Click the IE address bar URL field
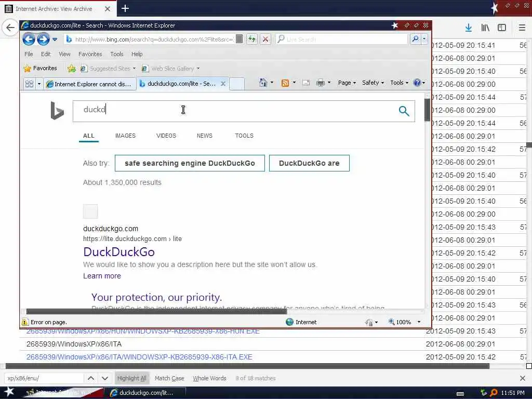This screenshot has width=532, height=399. click(x=154, y=39)
